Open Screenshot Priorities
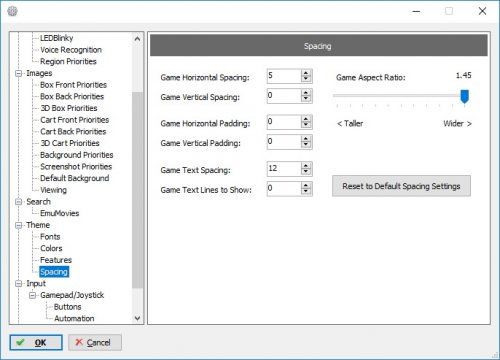Image resolution: width=500 pixels, height=360 pixels. point(76,166)
